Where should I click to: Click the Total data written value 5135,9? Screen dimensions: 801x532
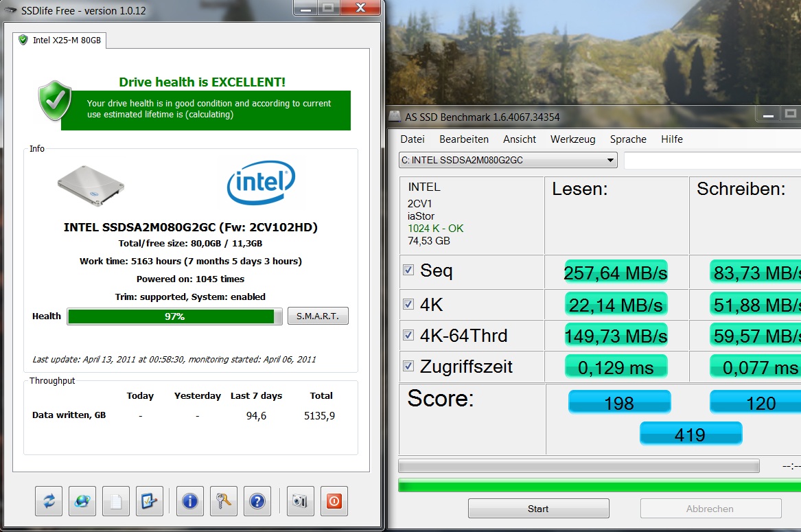pyautogui.click(x=320, y=415)
